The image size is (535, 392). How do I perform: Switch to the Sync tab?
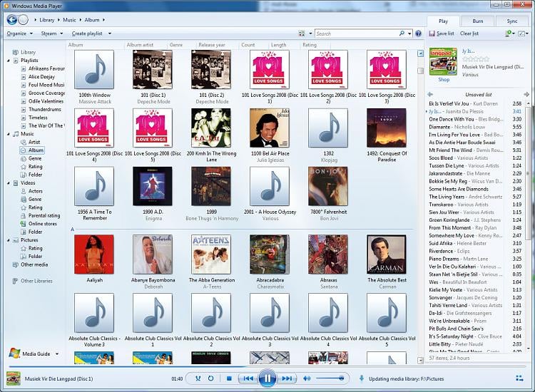tap(512, 21)
